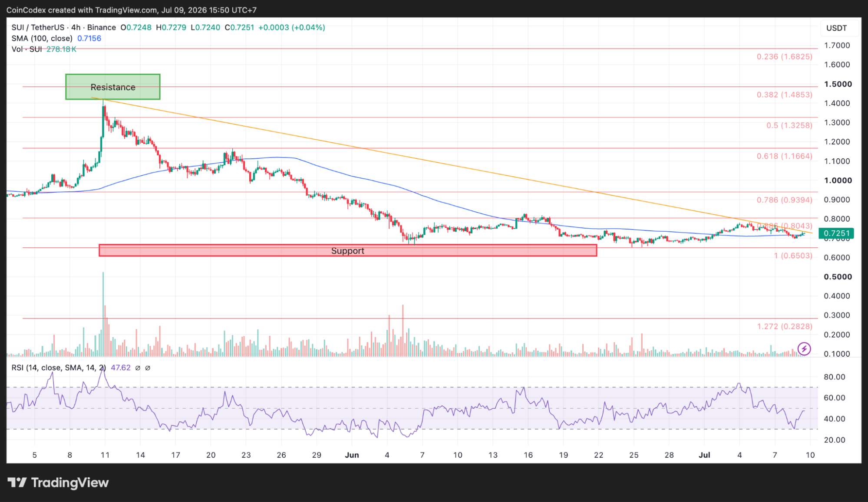Click the Jul label on time axis
The height and width of the screenshot is (502, 868).
pyautogui.click(x=704, y=455)
